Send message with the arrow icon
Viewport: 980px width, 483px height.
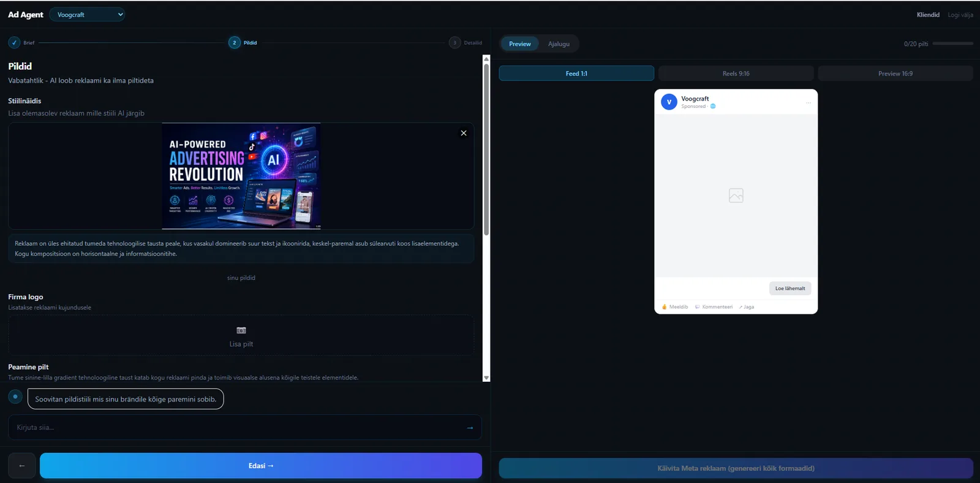[470, 428]
